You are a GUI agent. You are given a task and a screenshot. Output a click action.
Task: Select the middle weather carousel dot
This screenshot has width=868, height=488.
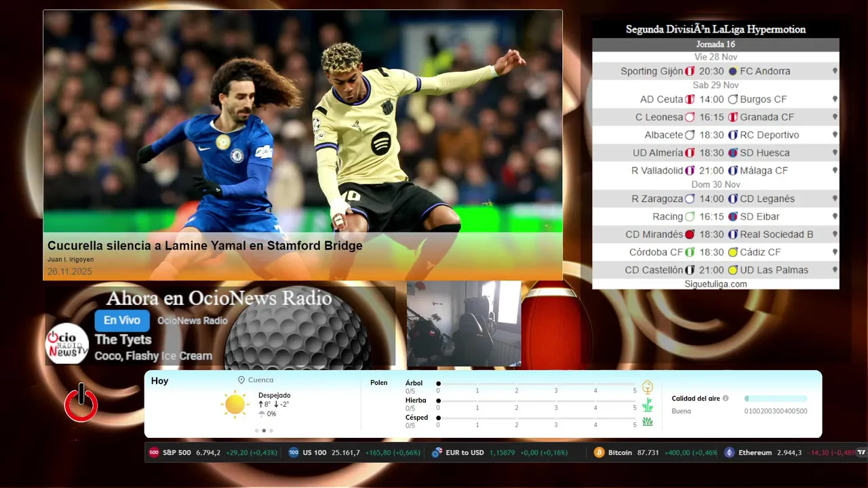point(264,430)
